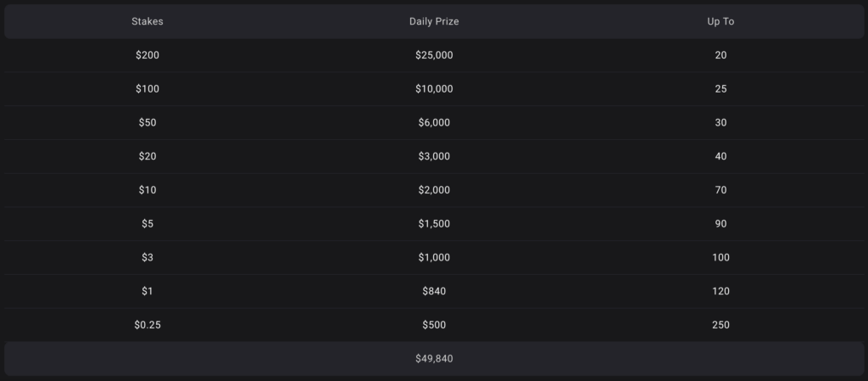868x381 pixels.
Task: Click the Up To column header
Action: point(721,21)
